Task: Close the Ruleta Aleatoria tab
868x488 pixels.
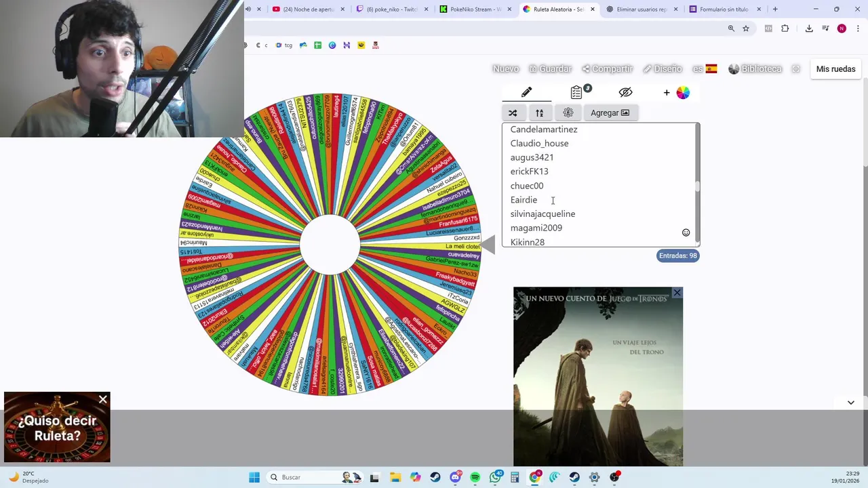Action: point(593,9)
